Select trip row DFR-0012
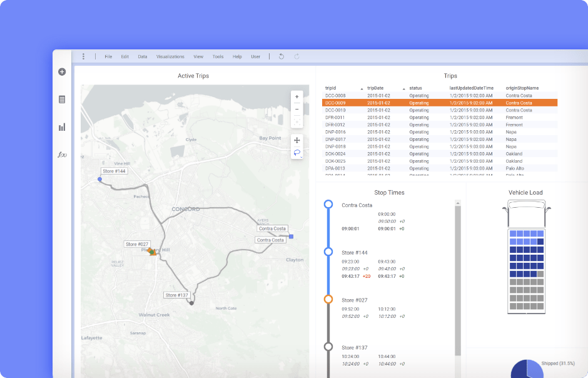This screenshot has height=378, width=588. [x=440, y=125]
